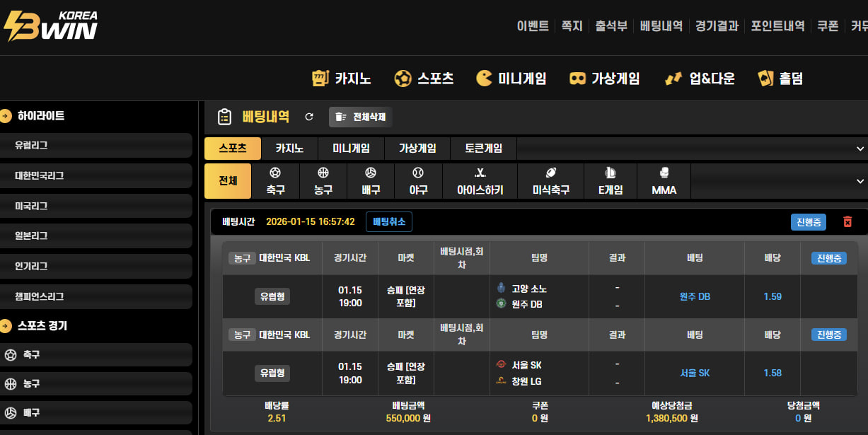Expand the game category tab dropdown chevron
The height and width of the screenshot is (435, 868).
tap(860, 149)
